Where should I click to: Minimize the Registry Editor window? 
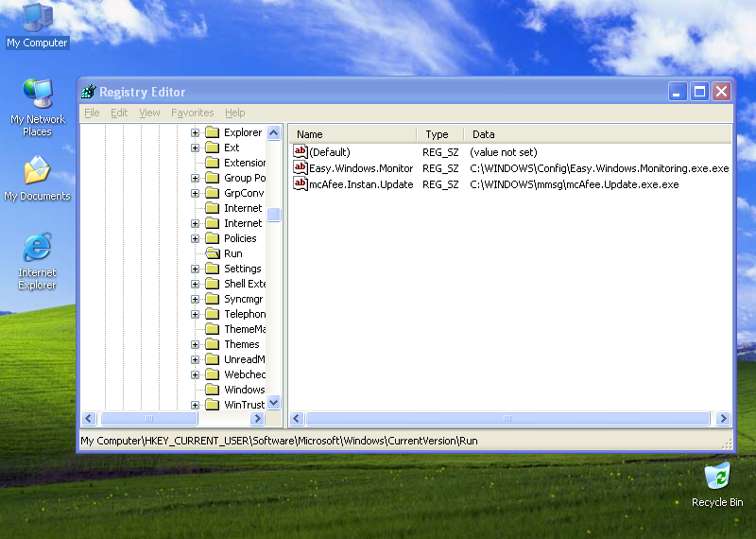(677, 91)
